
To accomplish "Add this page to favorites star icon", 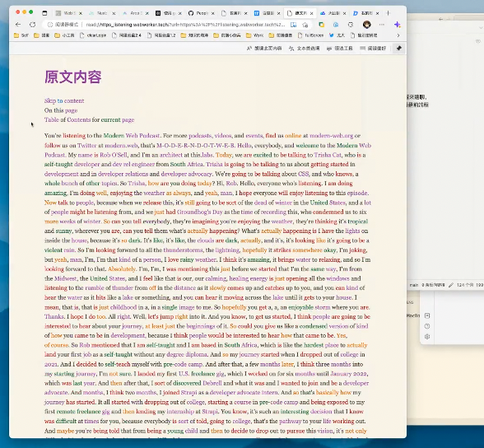I will (305, 25).
